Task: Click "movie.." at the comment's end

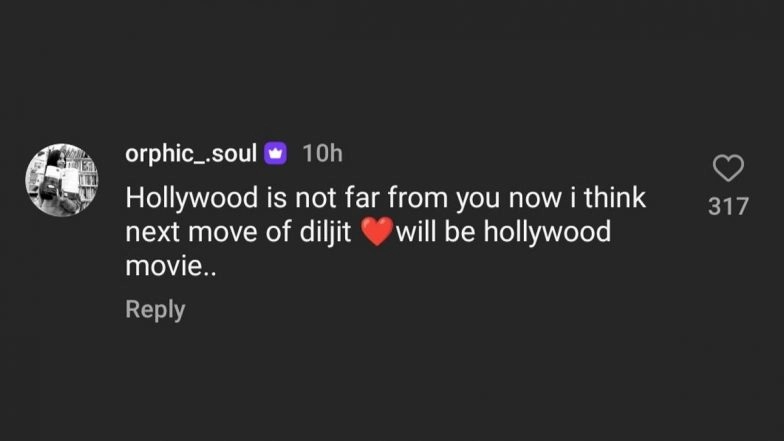Action: (156, 269)
